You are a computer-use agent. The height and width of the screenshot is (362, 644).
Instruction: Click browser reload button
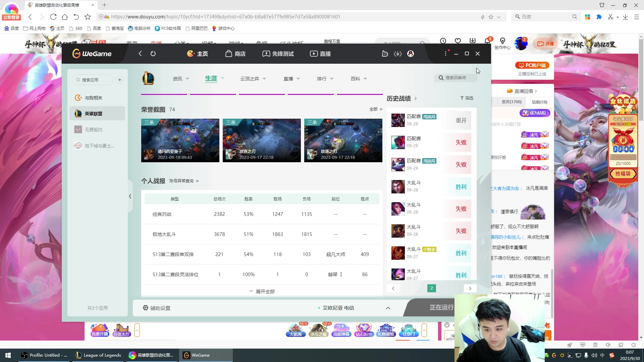pos(53,17)
